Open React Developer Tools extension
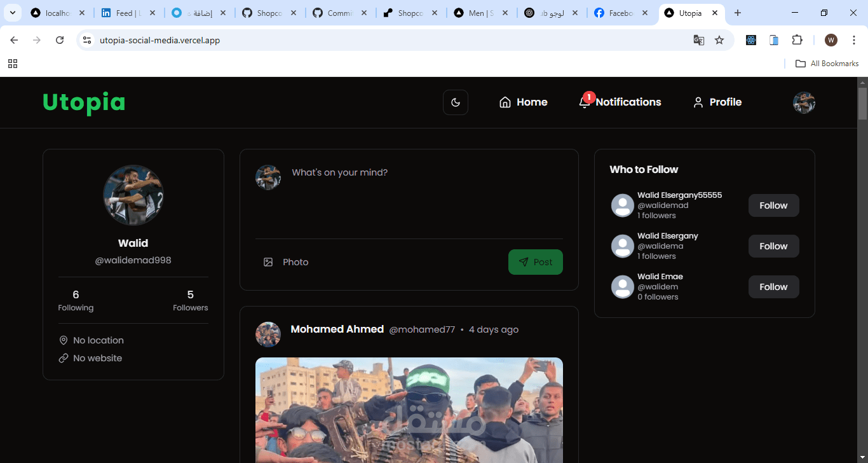868x463 pixels. coord(751,40)
